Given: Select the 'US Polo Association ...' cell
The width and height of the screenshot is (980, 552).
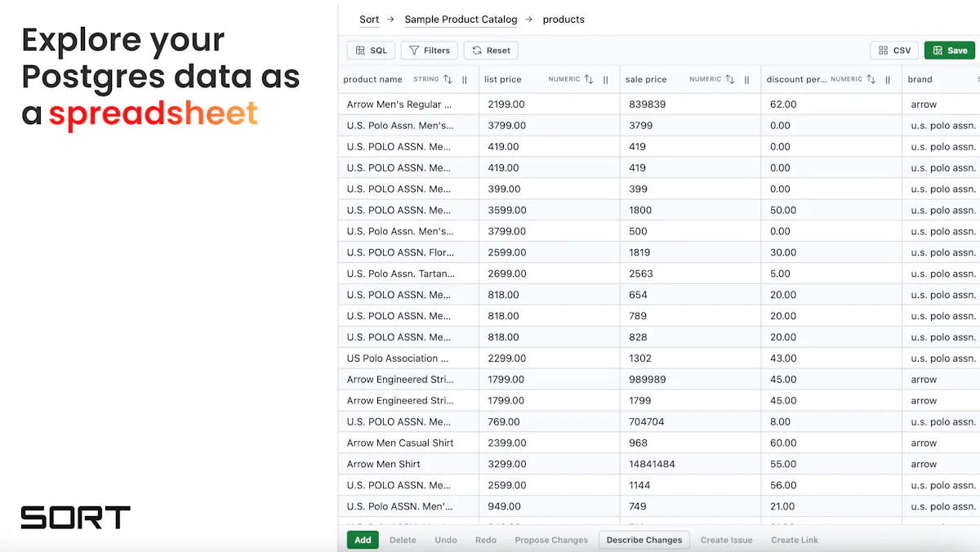Looking at the screenshot, I should [x=408, y=358].
